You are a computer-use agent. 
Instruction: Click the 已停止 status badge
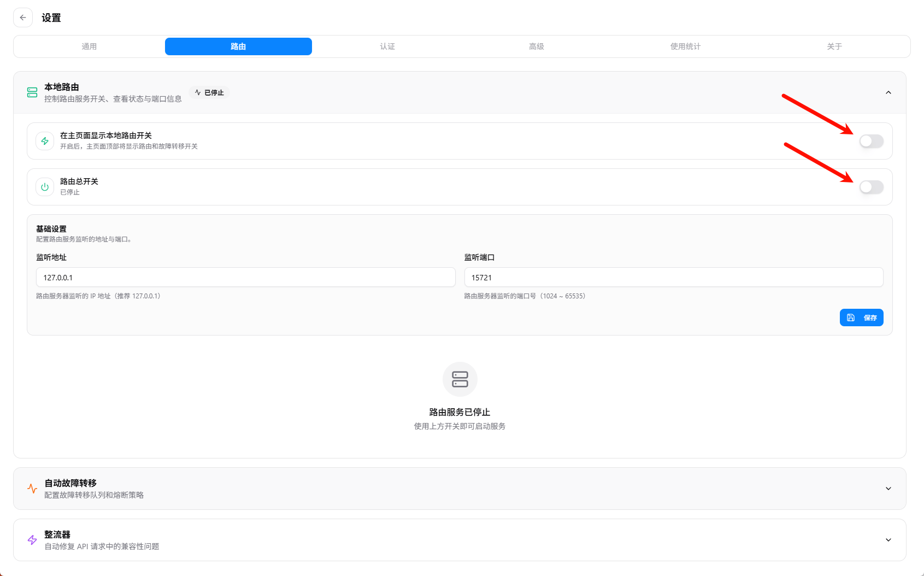pyautogui.click(x=210, y=93)
